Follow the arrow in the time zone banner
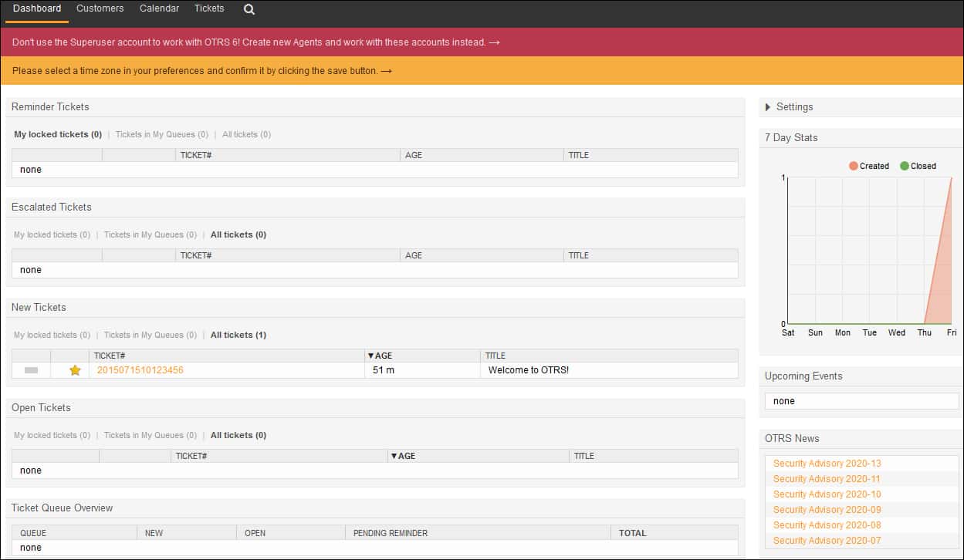Viewport: 964px width, 560px height. pyautogui.click(x=387, y=70)
